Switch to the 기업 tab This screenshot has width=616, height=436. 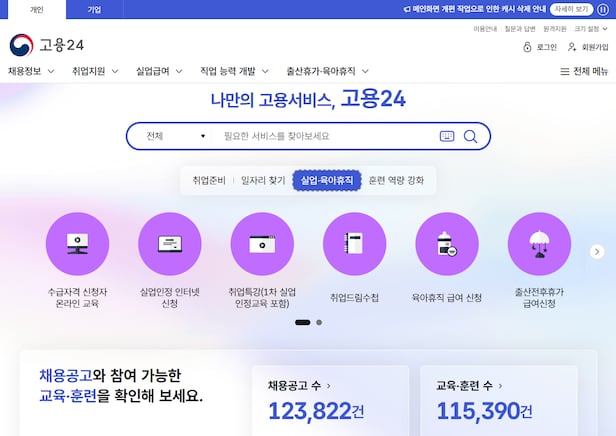(94, 9)
